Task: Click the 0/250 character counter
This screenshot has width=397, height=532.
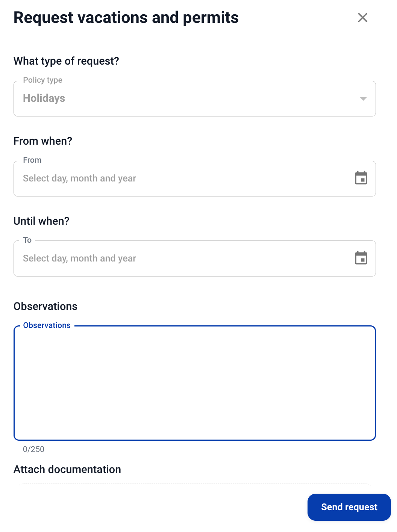Action: tap(33, 449)
